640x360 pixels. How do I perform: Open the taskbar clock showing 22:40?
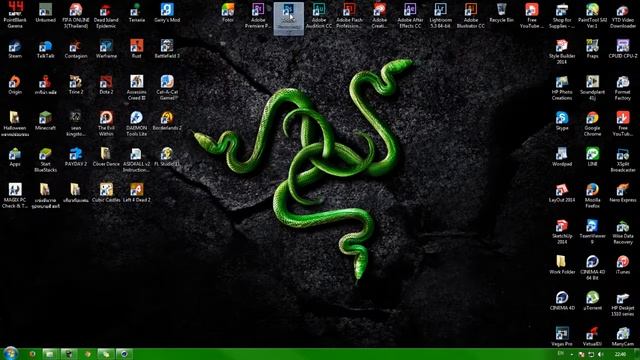[620, 354]
